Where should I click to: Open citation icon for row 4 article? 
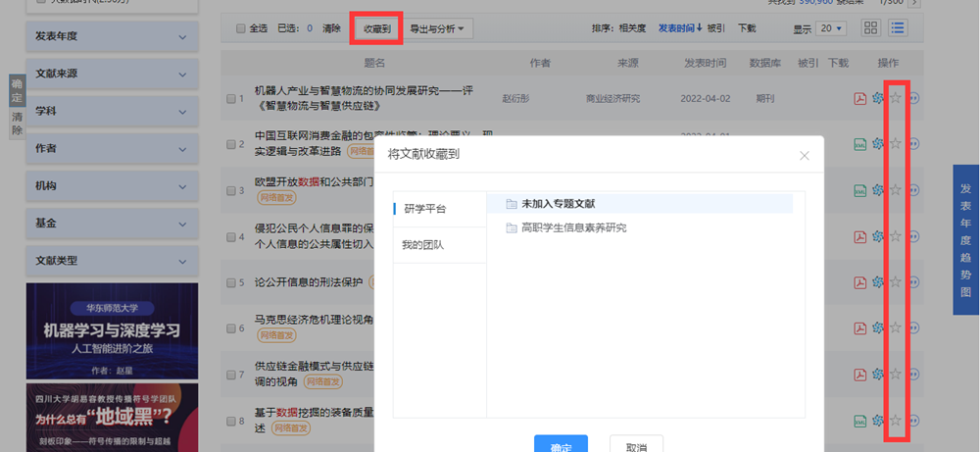click(x=913, y=236)
